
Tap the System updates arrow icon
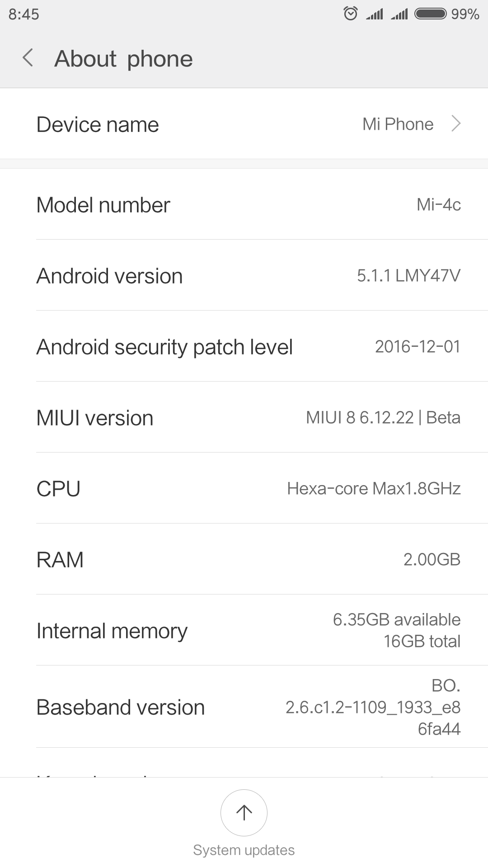coord(244,812)
